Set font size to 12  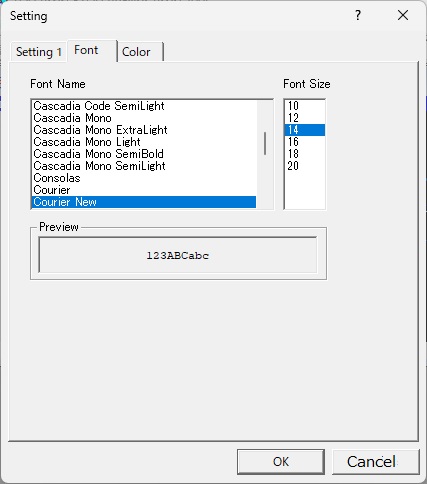[305, 118]
